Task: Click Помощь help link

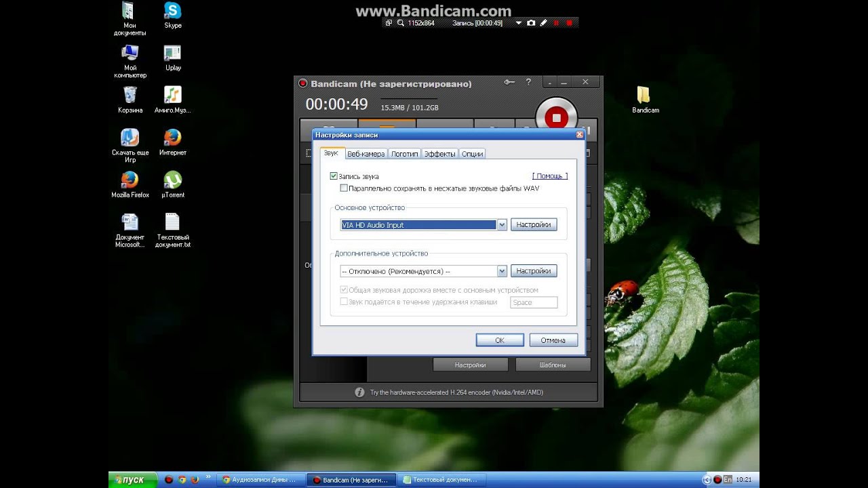Action: [x=550, y=176]
